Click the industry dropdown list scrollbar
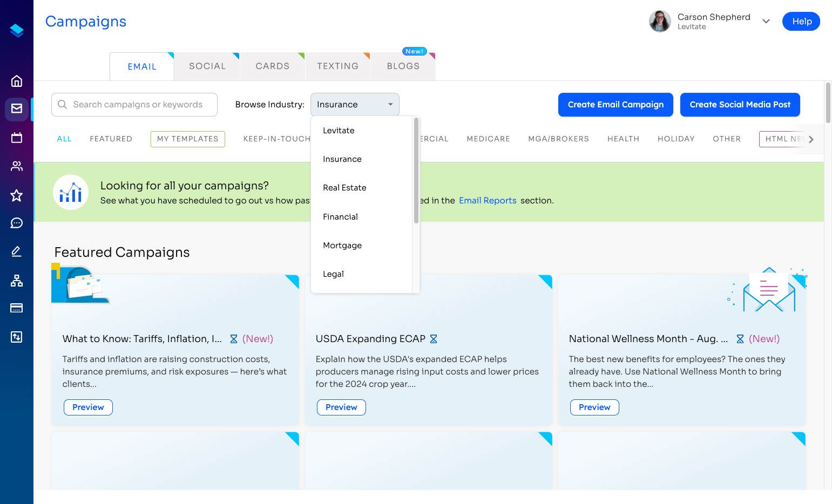The image size is (832, 504). tap(416, 171)
